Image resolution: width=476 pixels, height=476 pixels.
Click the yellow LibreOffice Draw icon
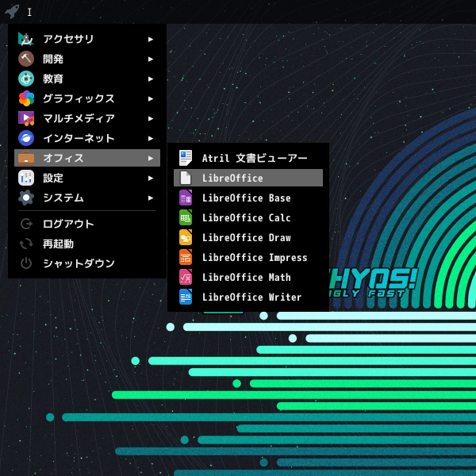[x=186, y=237]
